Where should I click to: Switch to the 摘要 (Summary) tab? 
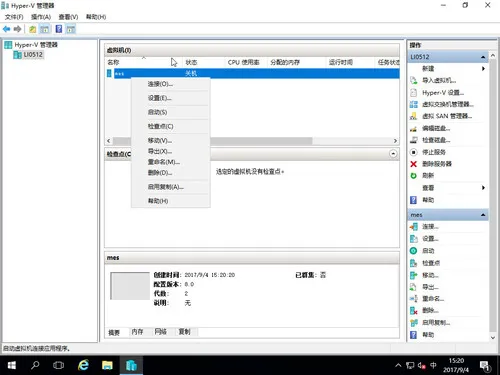tap(114, 332)
